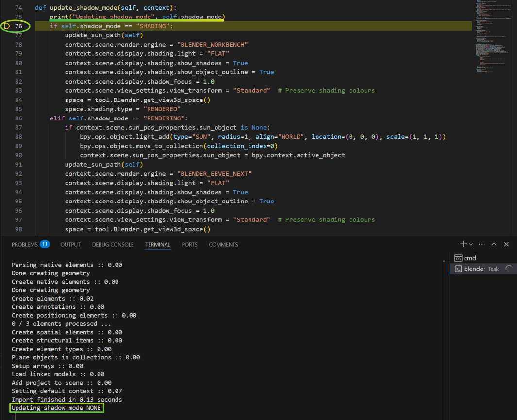This screenshot has height=420, width=517.
Task: Select the blender Task terminal entry
Action: [482, 269]
